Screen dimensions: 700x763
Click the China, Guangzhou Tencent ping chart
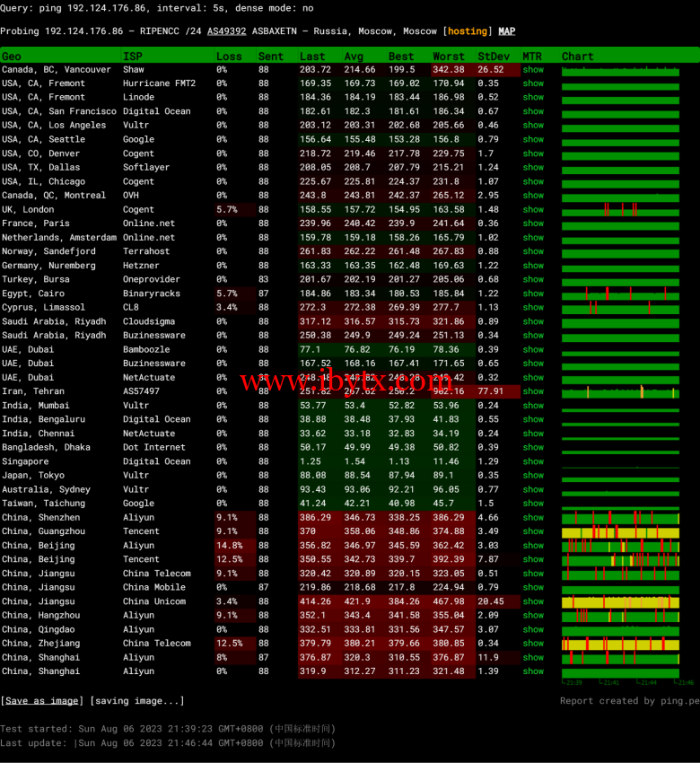(x=620, y=531)
